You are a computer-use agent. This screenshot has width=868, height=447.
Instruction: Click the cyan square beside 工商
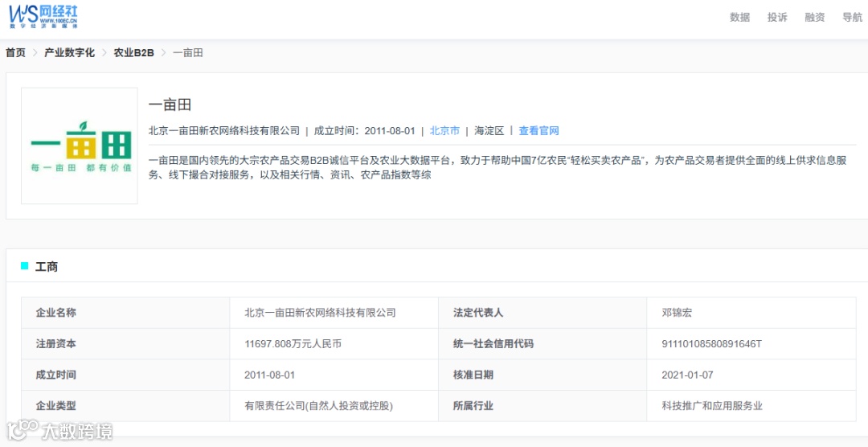[x=24, y=266]
